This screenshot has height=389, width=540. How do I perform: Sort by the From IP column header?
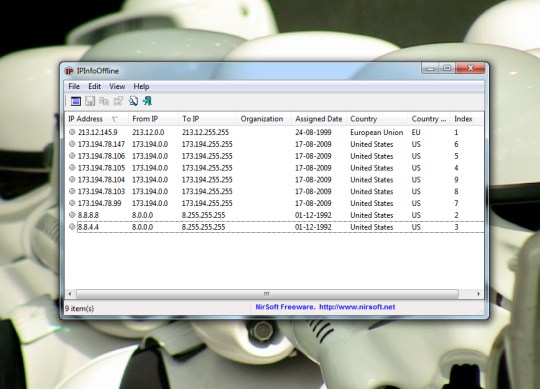tap(153, 119)
